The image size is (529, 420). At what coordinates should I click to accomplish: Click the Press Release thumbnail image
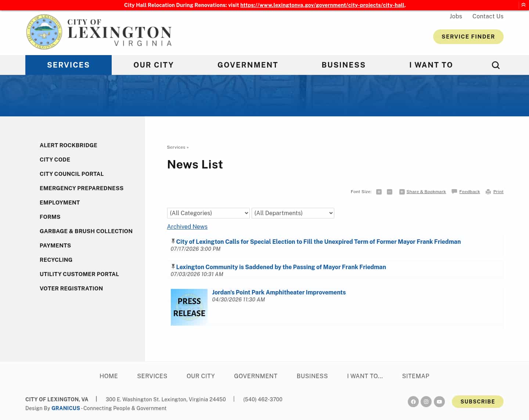pos(189,307)
